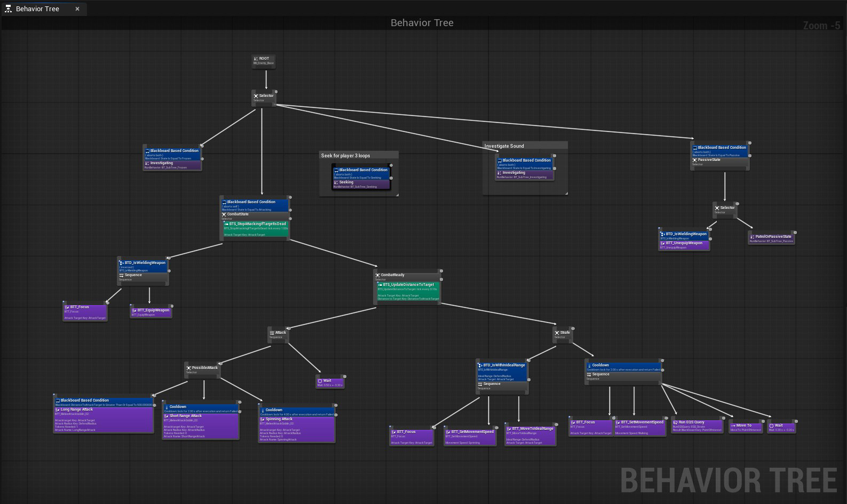Click the CombatState selector icon
Image resolution: width=847 pixels, height=504 pixels.
click(224, 214)
